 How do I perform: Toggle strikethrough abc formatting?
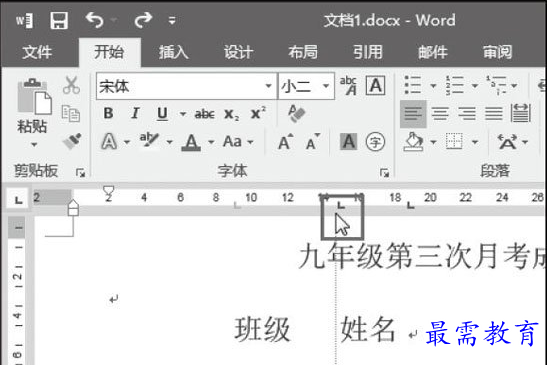coord(204,114)
